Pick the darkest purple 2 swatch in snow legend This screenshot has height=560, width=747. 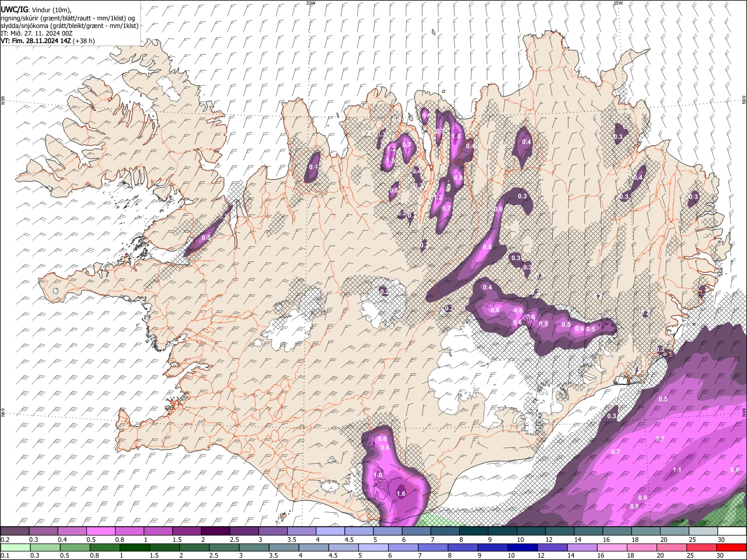215,531
